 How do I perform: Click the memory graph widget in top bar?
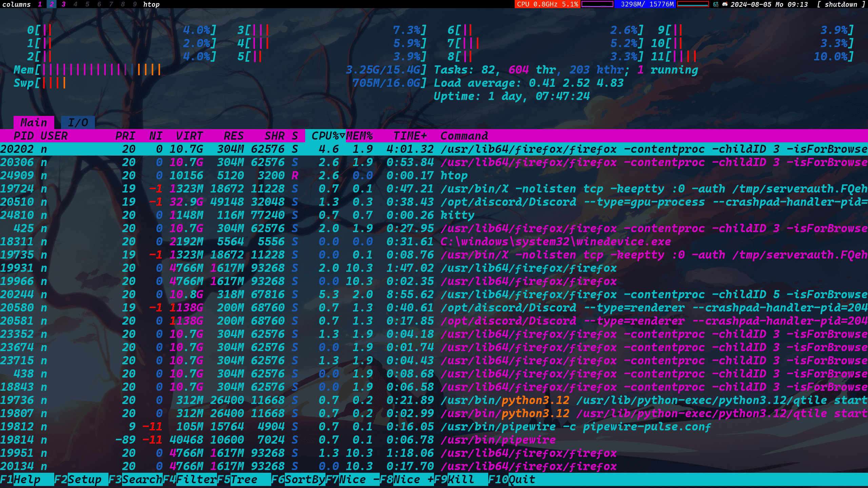(x=693, y=4)
